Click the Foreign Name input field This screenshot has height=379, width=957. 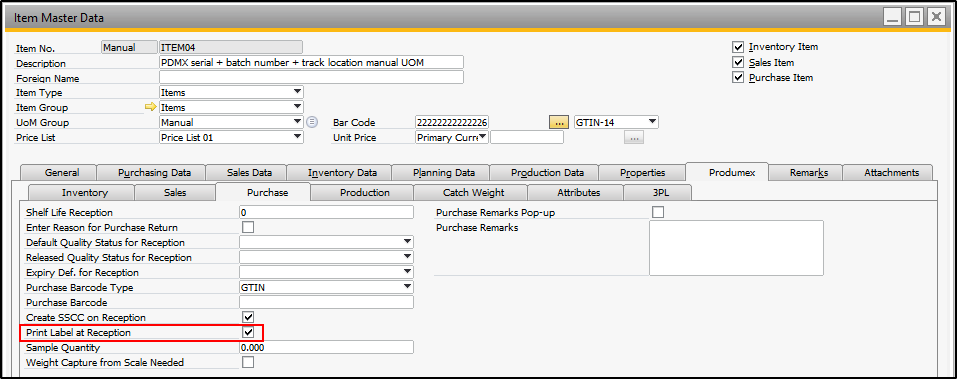point(311,78)
